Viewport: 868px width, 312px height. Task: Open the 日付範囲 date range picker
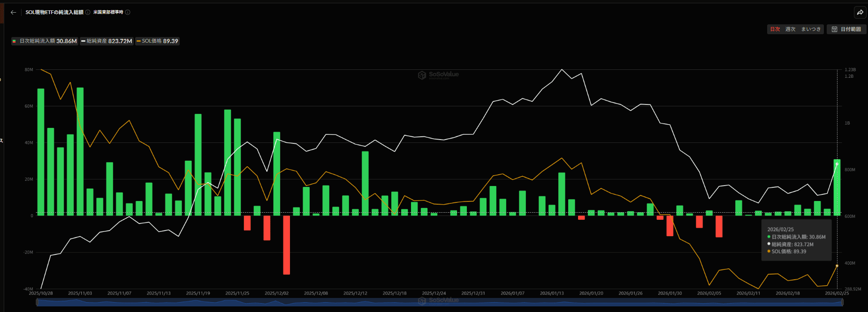point(847,30)
